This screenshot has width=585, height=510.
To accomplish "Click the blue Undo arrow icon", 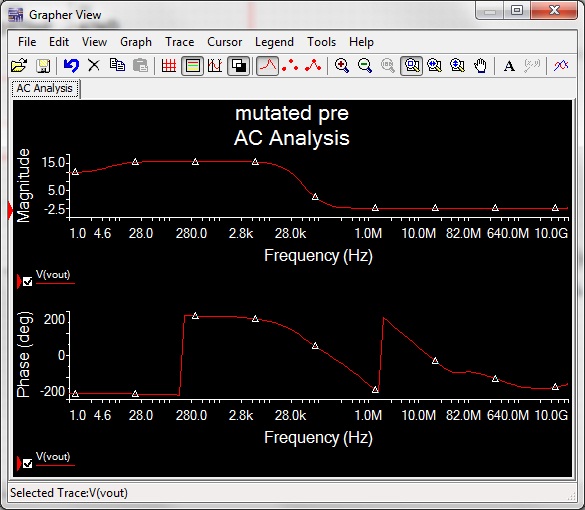I will coord(71,66).
